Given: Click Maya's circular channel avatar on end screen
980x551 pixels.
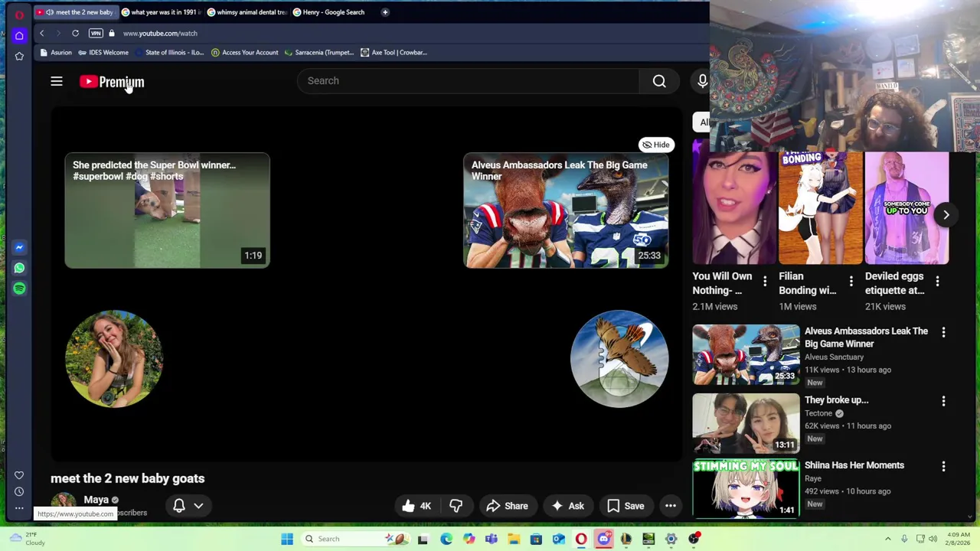Looking at the screenshot, I should point(113,359).
